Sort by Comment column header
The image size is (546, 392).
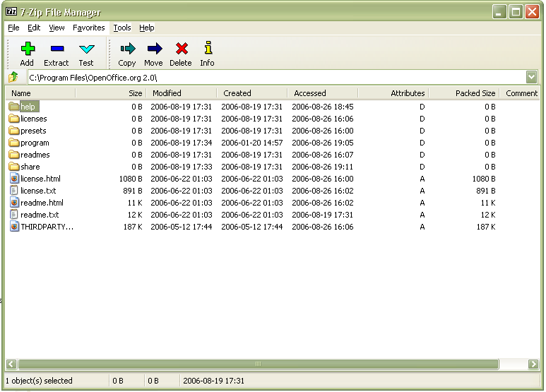[521, 93]
